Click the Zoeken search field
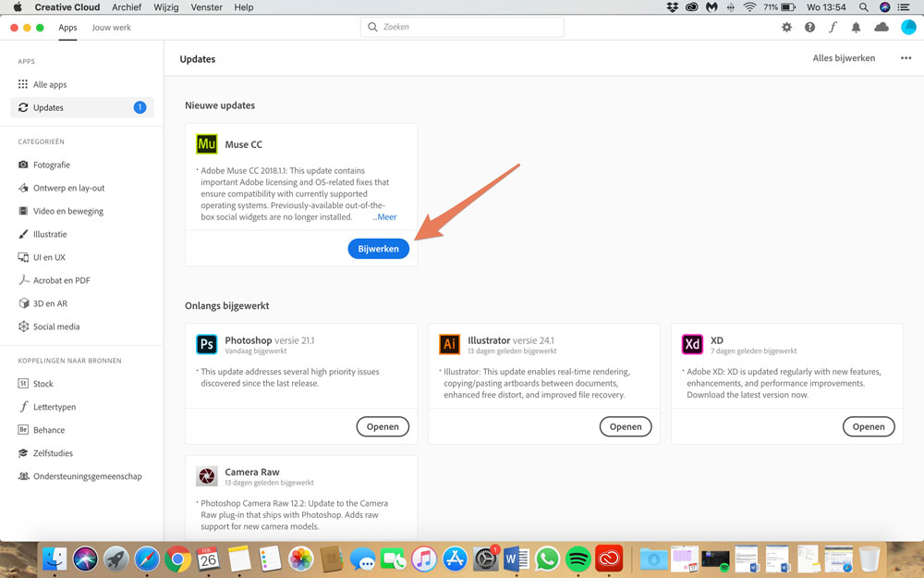 (x=462, y=27)
